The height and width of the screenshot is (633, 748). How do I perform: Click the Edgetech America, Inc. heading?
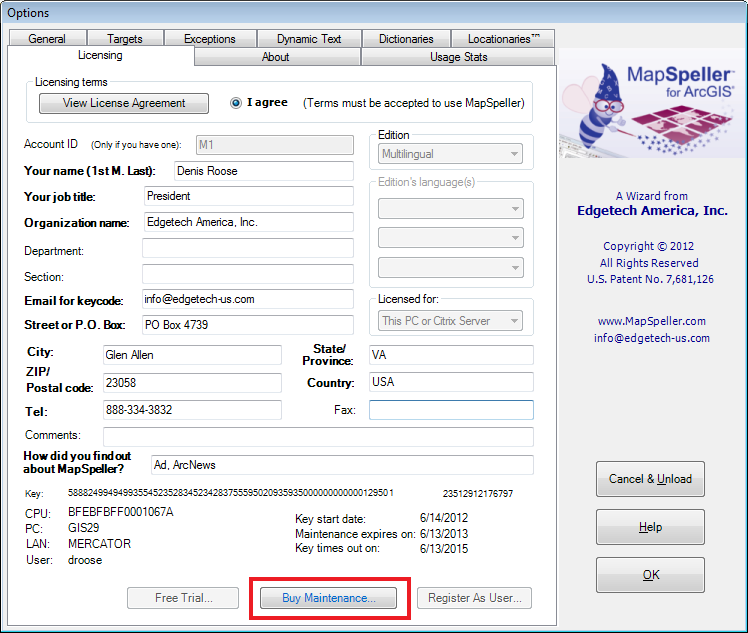pos(652,210)
